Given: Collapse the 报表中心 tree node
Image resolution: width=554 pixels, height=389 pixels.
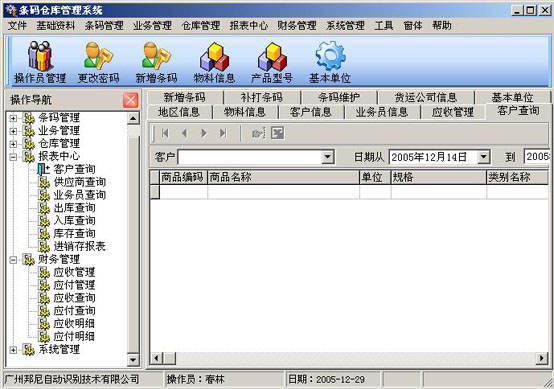Looking at the screenshot, I should point(13,157).
